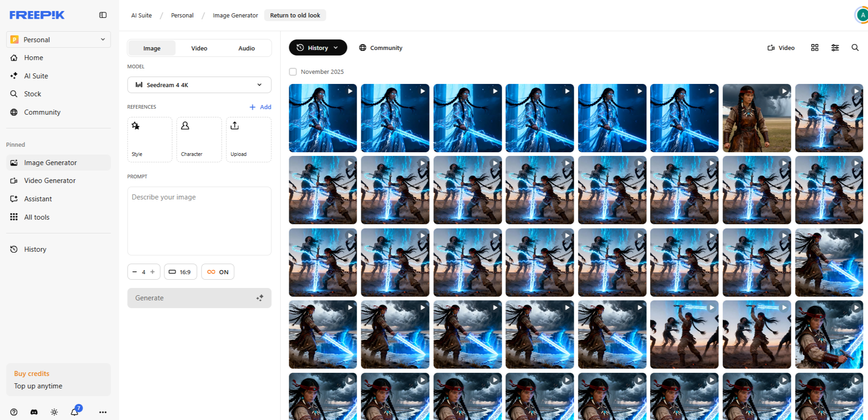The height and width of the screenshot is (420, 868).
Task: Open History in the left sidebar
Action: coord(59,249)
